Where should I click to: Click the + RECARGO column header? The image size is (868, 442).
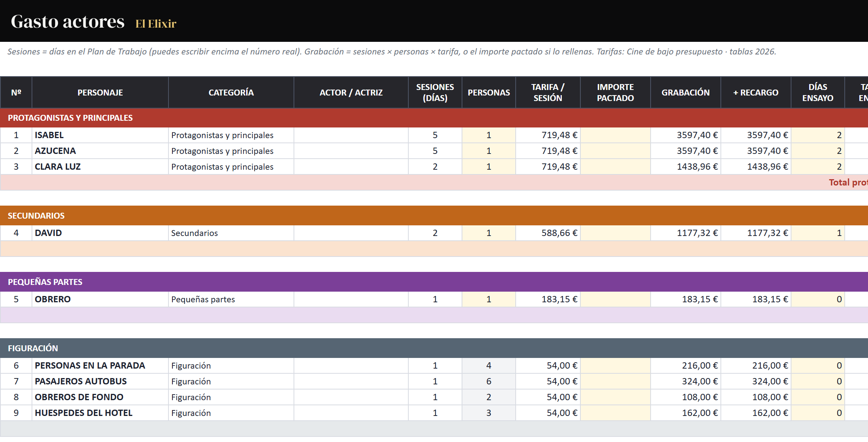tap(756, 92)
